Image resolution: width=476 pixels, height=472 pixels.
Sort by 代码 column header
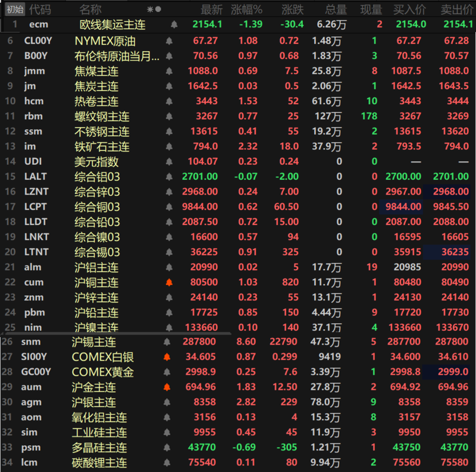point(40,10)
